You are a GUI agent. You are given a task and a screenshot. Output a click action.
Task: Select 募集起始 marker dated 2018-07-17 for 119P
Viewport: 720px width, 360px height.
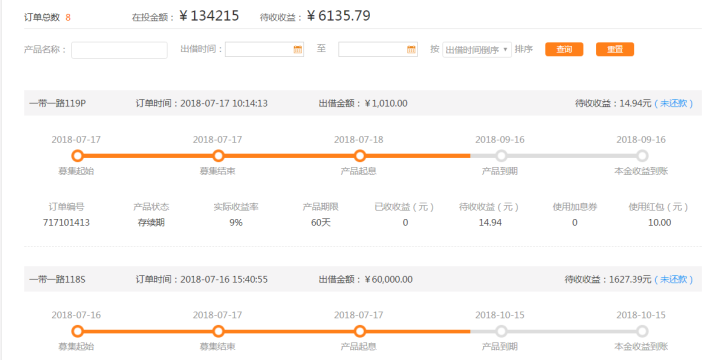[x=78, y=156]
